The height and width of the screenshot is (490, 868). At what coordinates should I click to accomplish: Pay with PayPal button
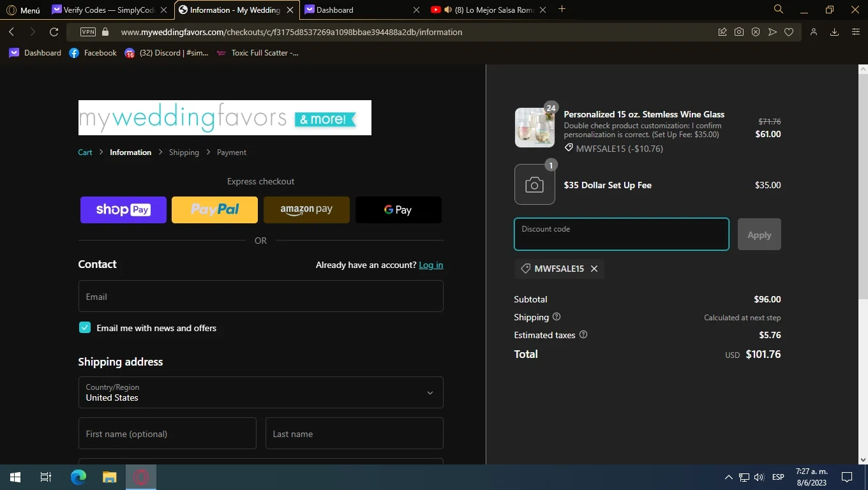(214, 210)
